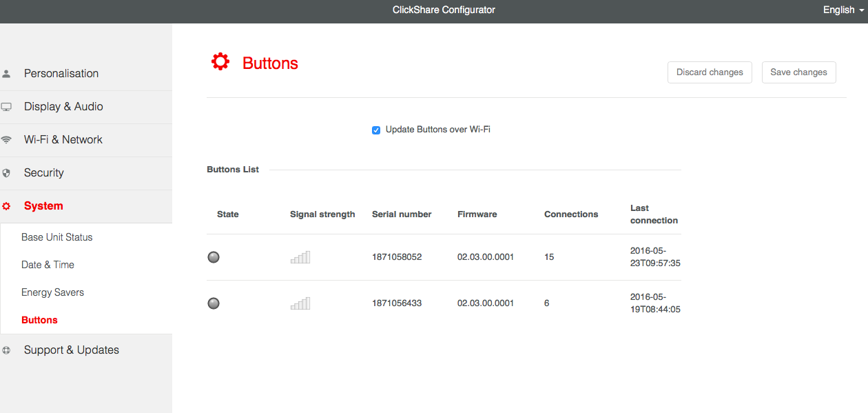Click the Support & Updates lifebuoy icon
Viewport: 868px width, 413px height.
tap(6, 350)
